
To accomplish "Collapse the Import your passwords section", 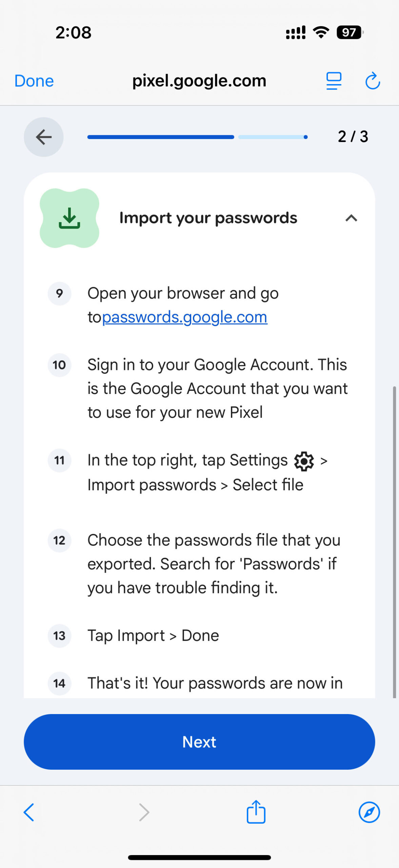I will [352, 219].
